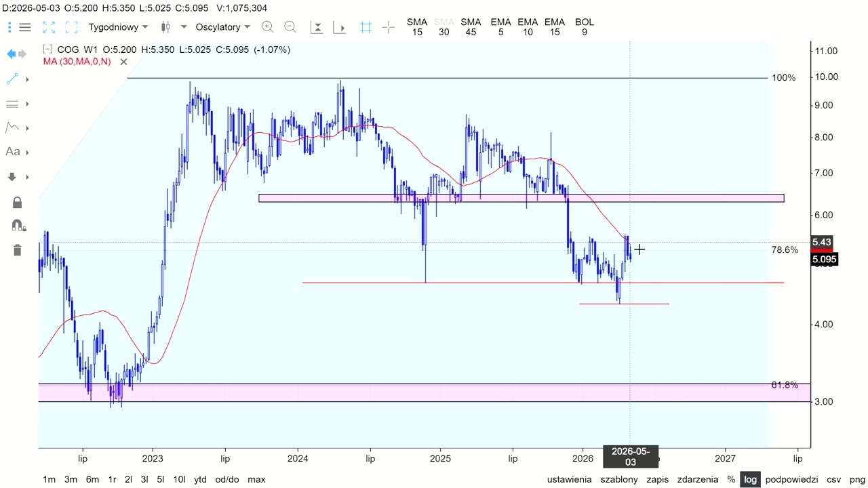
Task: Select the 1m time range
Action: tap(50, 479)
